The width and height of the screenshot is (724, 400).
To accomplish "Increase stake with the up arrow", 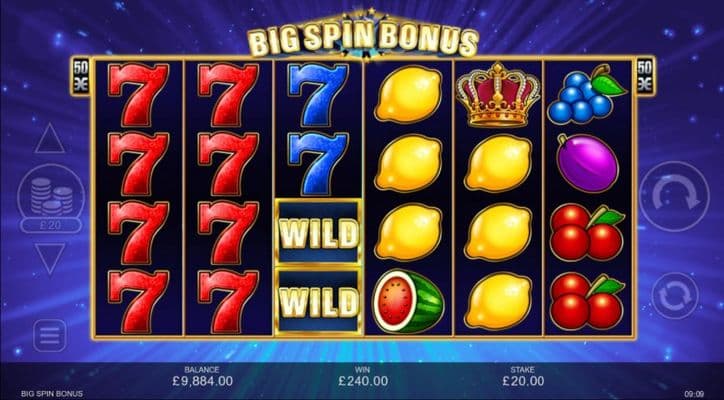I will point(50,138).
